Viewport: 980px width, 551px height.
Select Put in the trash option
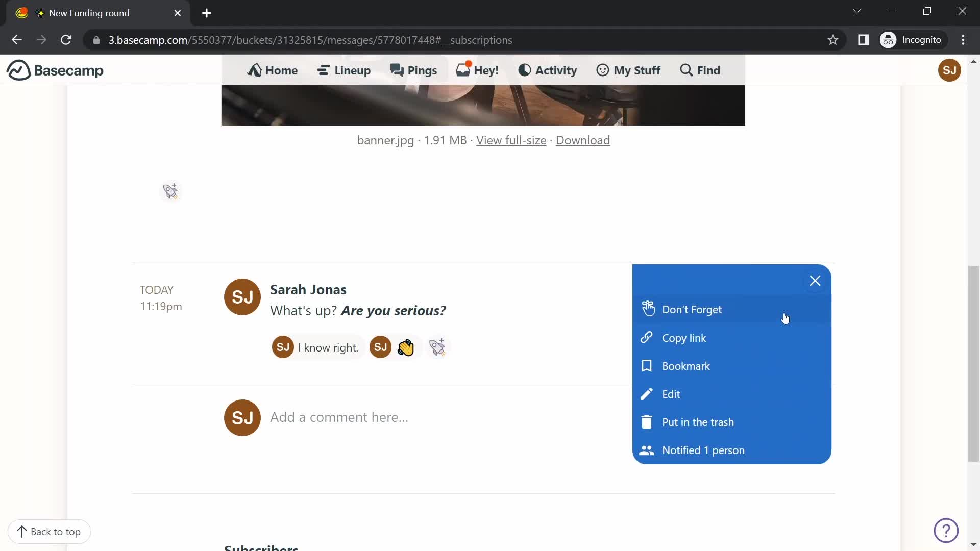tap(698, 422)
